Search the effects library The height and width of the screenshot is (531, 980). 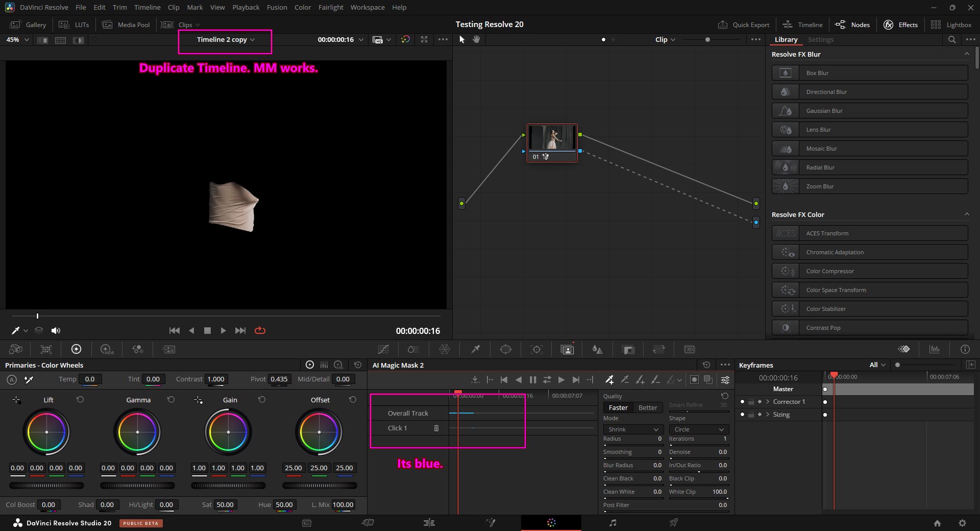click(x=952, y=39)
